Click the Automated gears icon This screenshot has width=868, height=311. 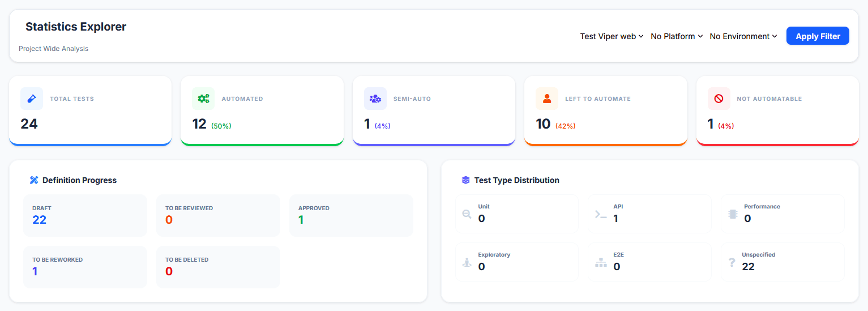(203, 99)
